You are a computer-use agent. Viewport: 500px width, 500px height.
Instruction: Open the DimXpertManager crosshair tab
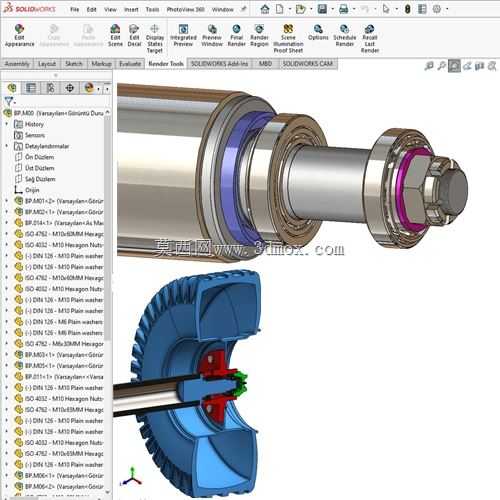(x=70, y=88)
